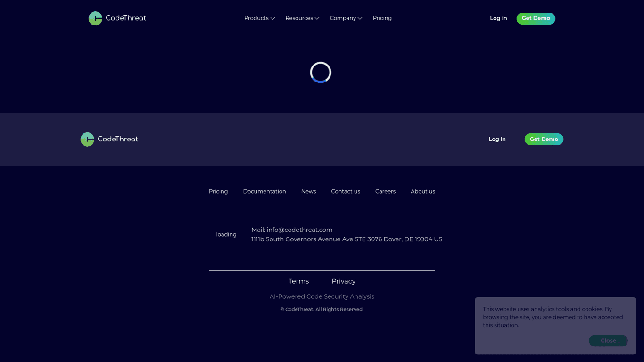Click the loading spinner circle
This screenshot has width=644, height=362.
[x=321, y=73]
